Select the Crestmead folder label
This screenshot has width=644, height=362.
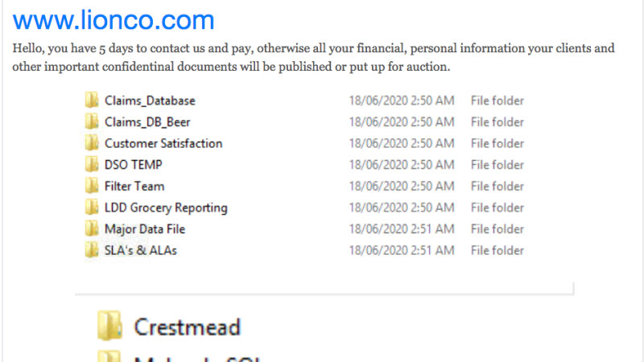pyautogui.click(x=188, y=327)
